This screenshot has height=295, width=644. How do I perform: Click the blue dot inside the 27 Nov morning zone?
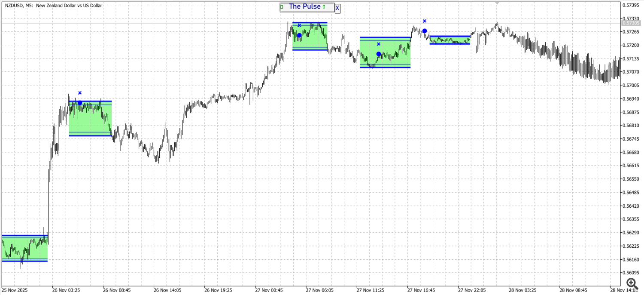point(298,35)
